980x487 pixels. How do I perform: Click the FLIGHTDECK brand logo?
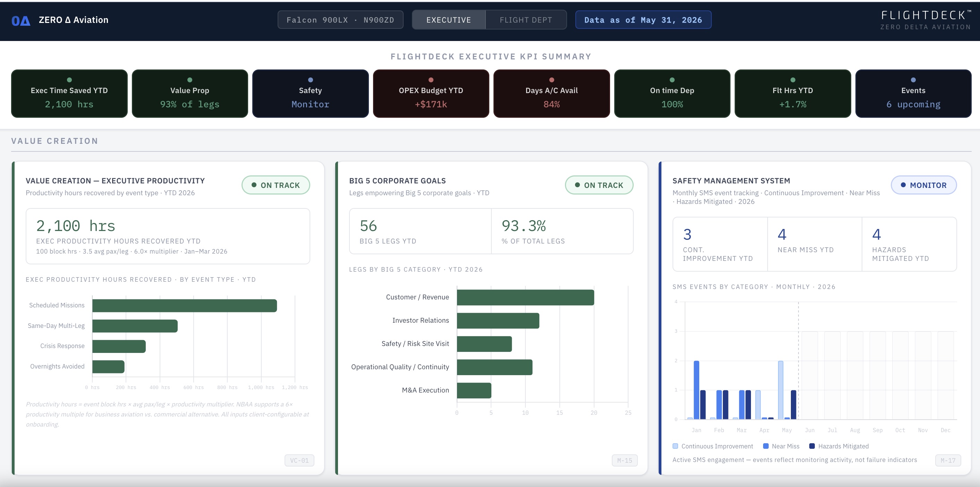coord(926,20)
